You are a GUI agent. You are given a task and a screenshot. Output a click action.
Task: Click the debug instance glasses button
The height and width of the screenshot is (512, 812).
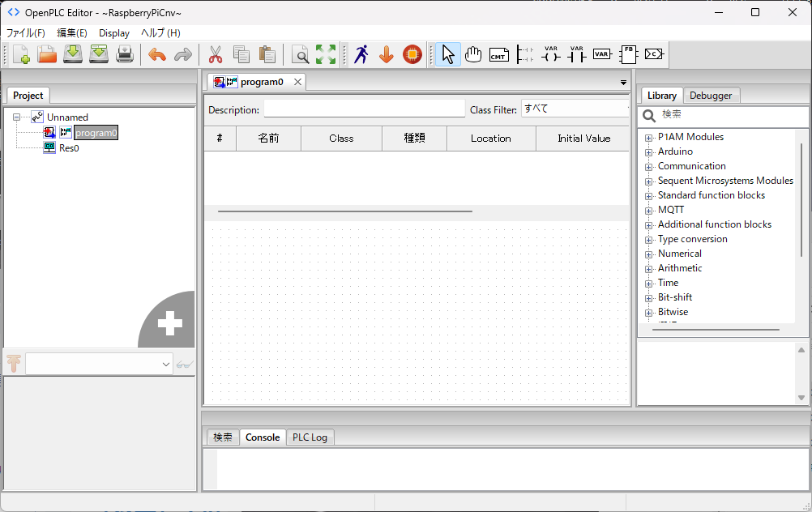pyautogui.click(x=185, y=365)
